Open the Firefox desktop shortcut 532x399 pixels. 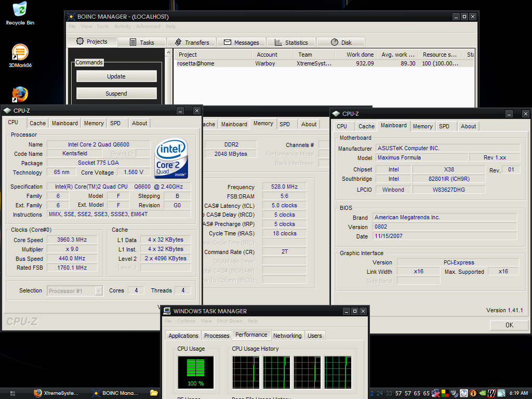pos(20,95)
